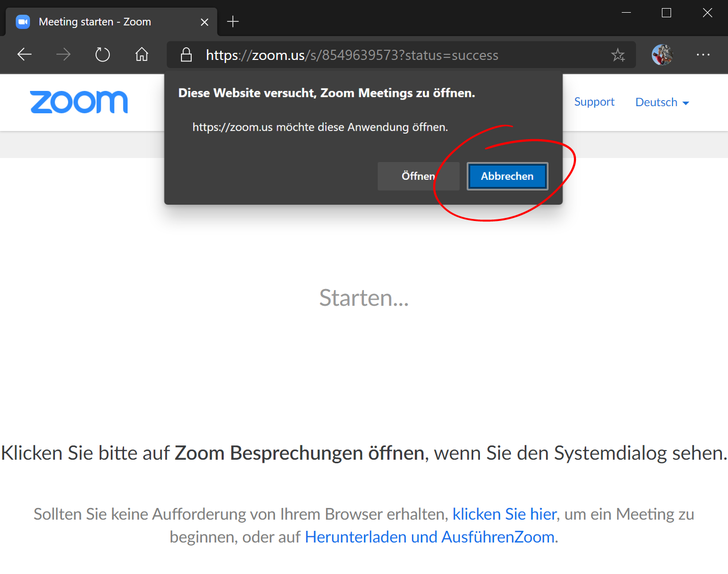The width and height of the screenshot is (728, 574).
Task: Click the Öffnen button in dialog
Action: click(x=418, y=176)
